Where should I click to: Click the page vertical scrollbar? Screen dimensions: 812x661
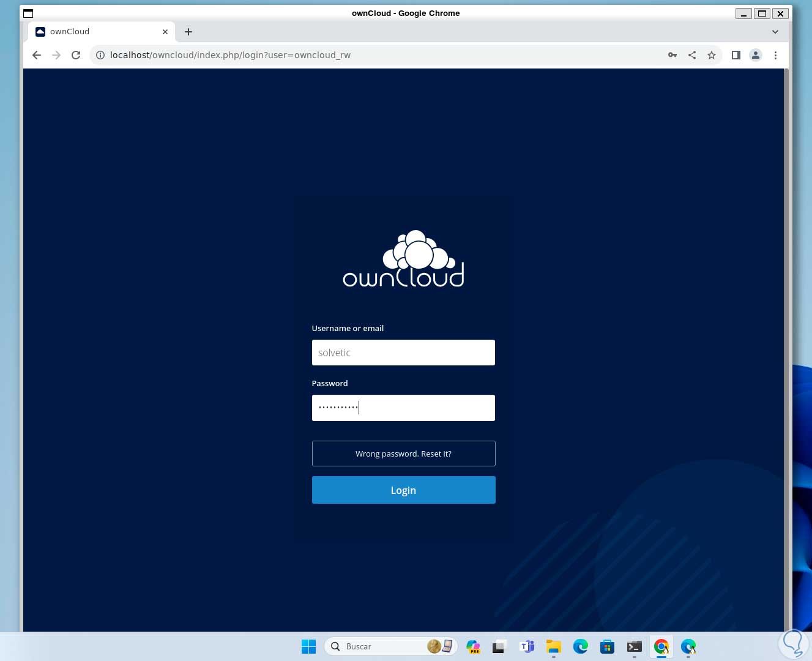coord(786,350)
